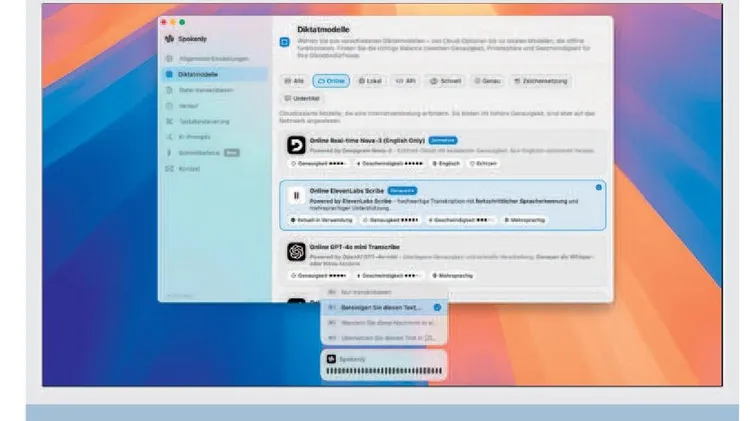The height and width of the screenshot is (421, 750).
Task: Click the Geschwindigkeit rating on Nova-3 card
Action: [x=390, y=164]
